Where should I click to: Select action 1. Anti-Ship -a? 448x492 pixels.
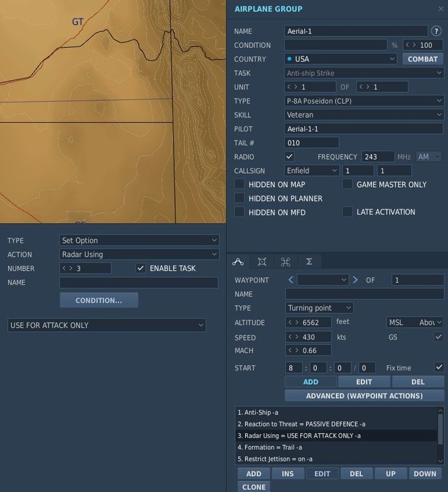[x=336, y=413]
